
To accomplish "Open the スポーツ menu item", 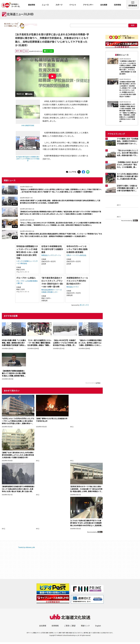I will 59,5.
